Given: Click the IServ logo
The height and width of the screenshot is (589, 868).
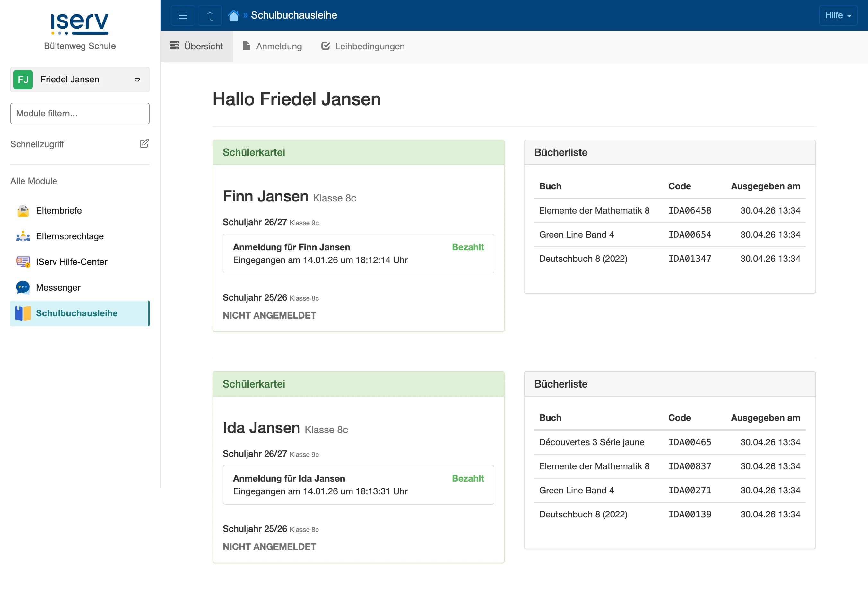Looking at the screenshot, I should pos(80,24).
